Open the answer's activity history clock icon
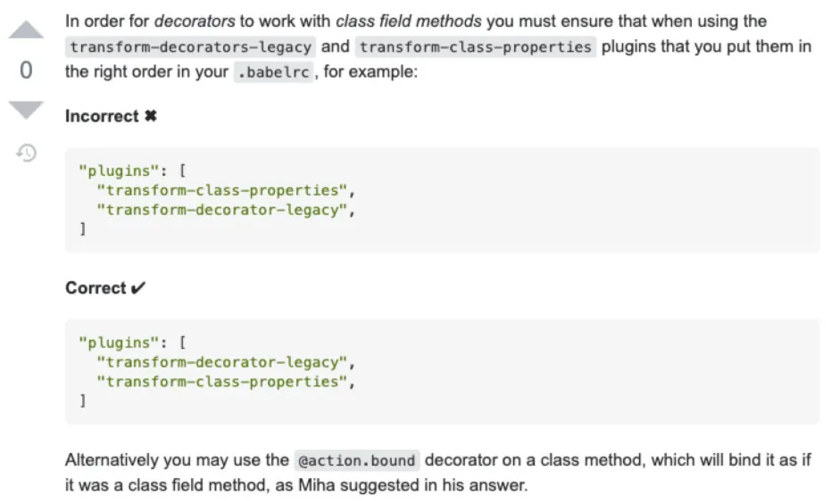The height and width of the screenshot is (504, 831). click(x=27, y=153)
